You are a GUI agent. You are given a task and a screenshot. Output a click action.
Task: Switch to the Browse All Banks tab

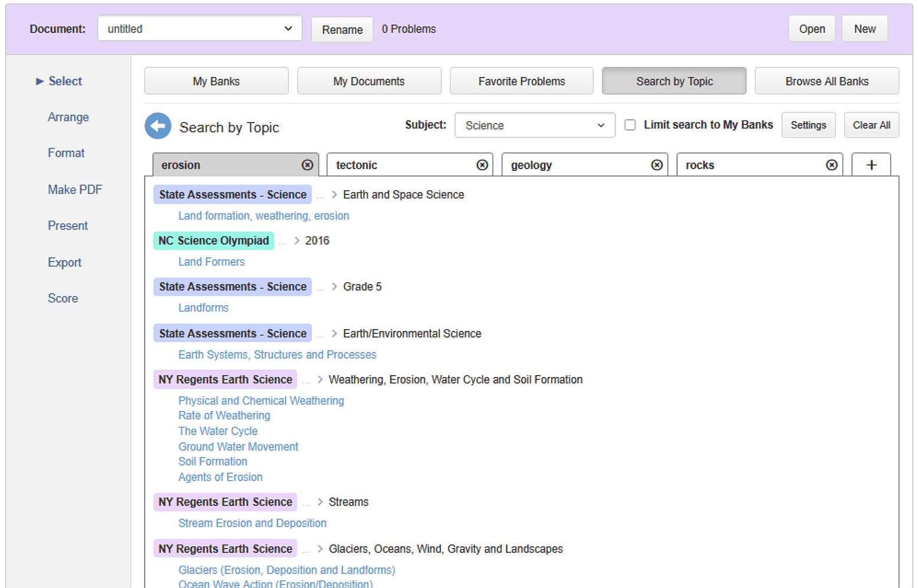click(826, 81)
